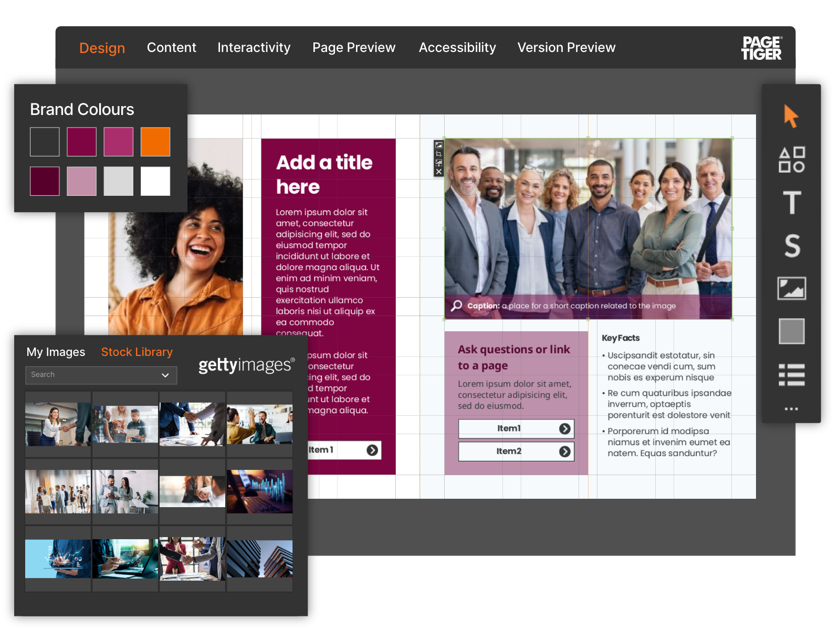Click the arrow icon on Item2 button
The height and width of the screenshot is (630, 840).
pos(565,451)
